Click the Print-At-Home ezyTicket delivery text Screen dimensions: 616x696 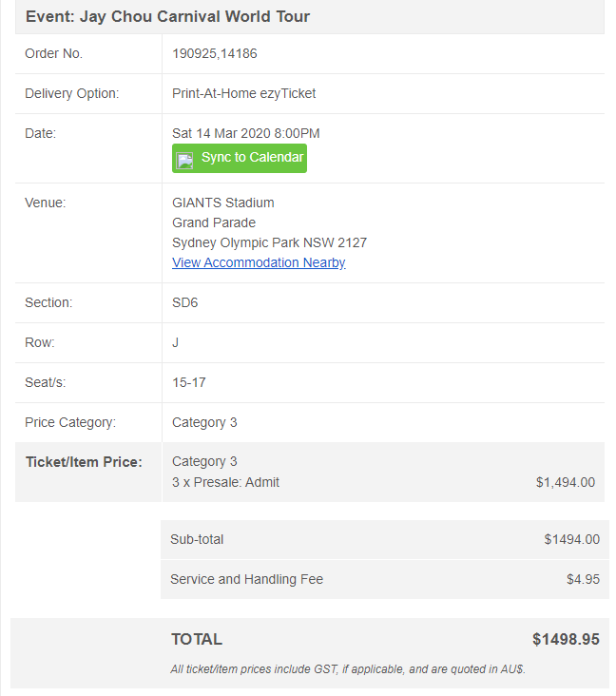click(243, 93)
